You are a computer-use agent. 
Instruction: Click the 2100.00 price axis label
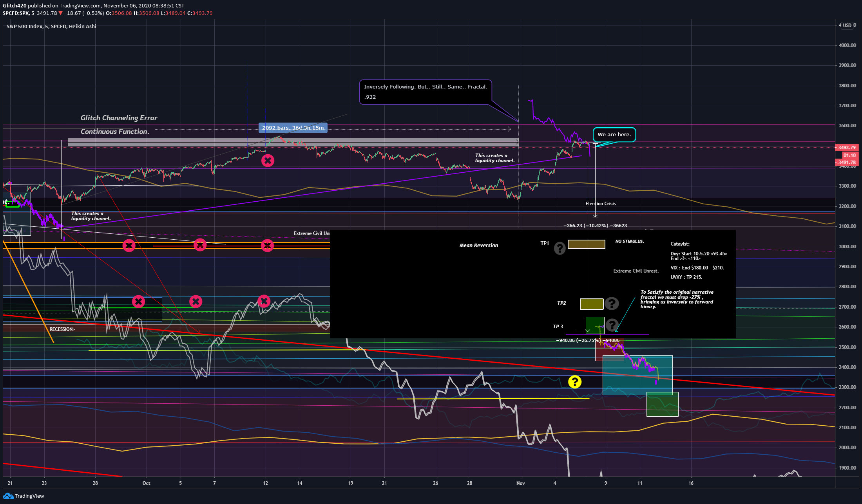pos(848,428)
